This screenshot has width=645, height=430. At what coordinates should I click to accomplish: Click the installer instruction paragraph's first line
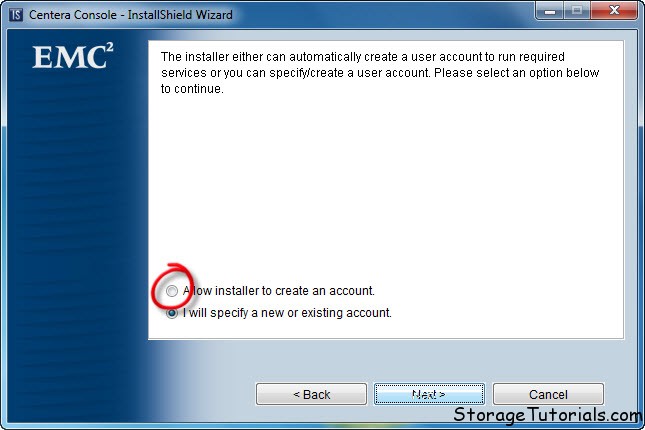363,56
